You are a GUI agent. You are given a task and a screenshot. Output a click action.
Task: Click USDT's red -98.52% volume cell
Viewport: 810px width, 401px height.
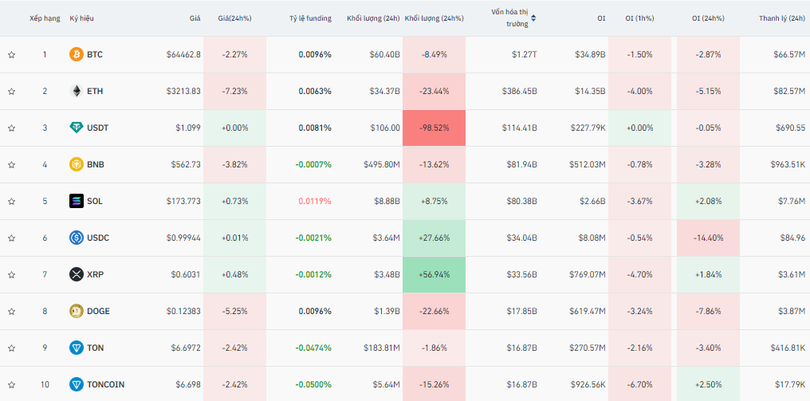click(434, 128)
